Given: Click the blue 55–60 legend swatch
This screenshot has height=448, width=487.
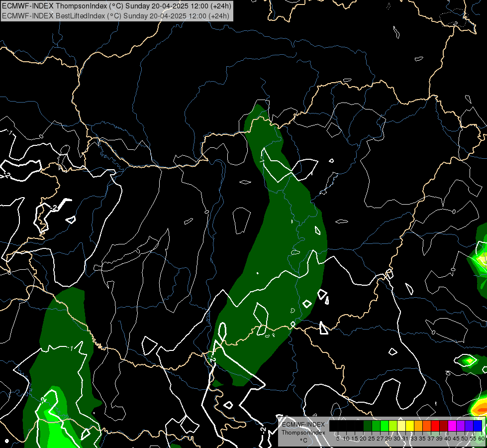Looking at the screenshot, I should (478, 426).
